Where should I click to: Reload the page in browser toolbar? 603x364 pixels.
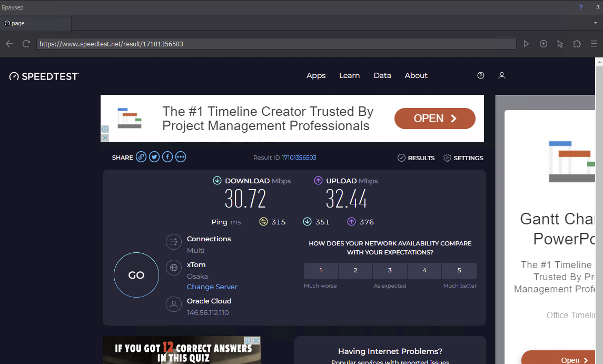point(26,44)
